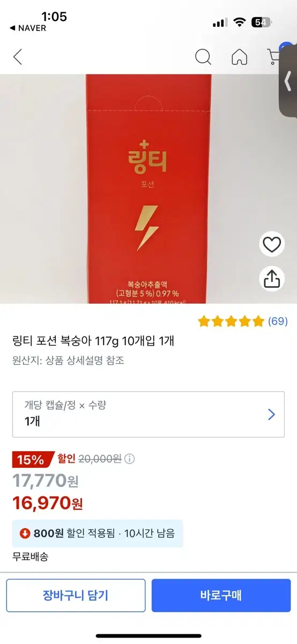Open the star rating reviews
The image size is (297, 644).
pyautogui.click(x=231, y=321)
